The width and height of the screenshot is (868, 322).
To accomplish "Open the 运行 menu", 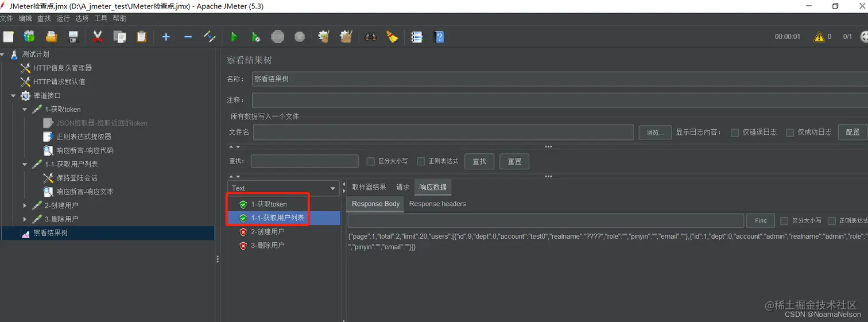I will pos(63,18).
